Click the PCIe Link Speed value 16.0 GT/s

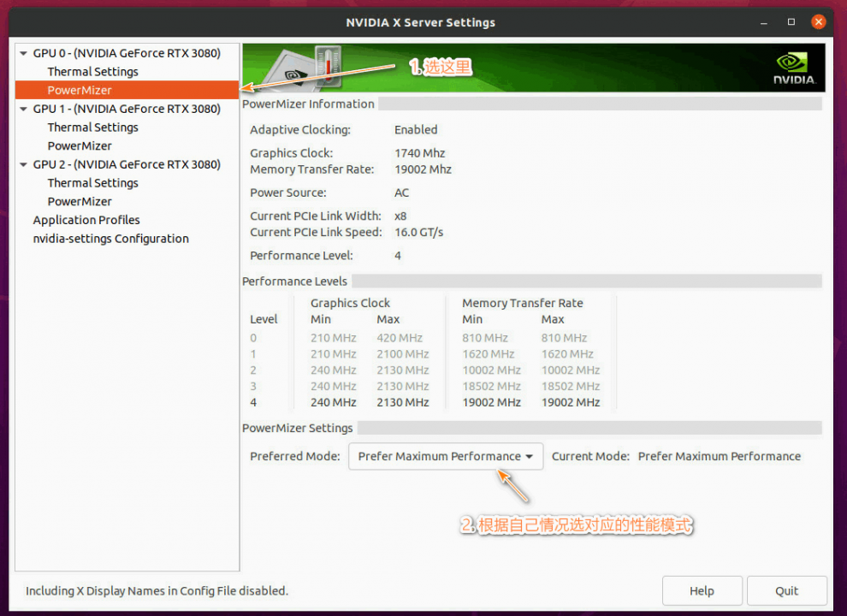(418, 233)
